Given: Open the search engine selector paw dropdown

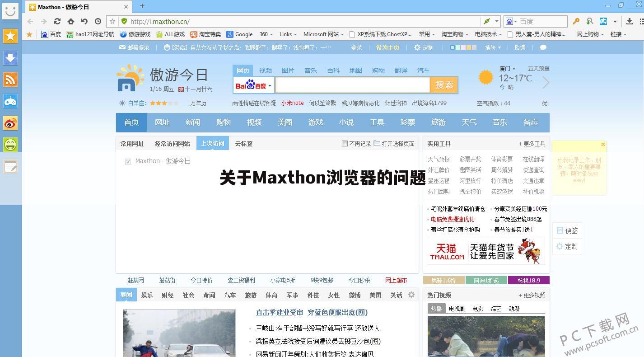Looking at the screenshot, I should 511,21.
